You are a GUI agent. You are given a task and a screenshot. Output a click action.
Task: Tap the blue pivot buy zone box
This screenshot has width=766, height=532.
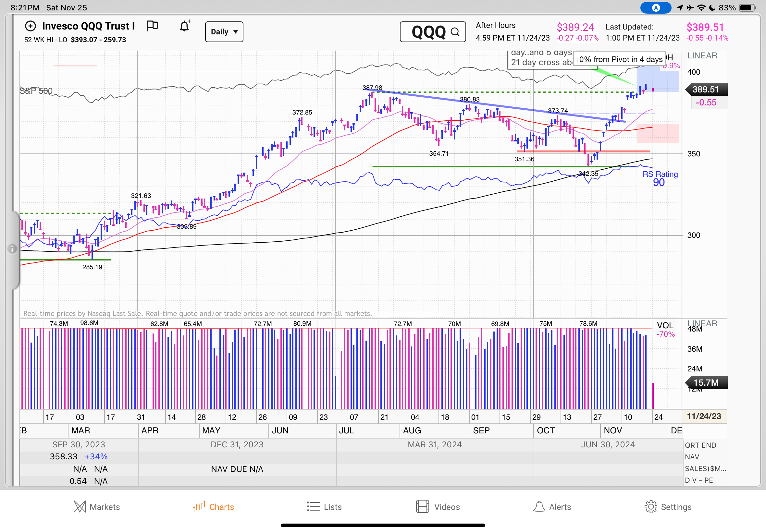coord(658,79)
